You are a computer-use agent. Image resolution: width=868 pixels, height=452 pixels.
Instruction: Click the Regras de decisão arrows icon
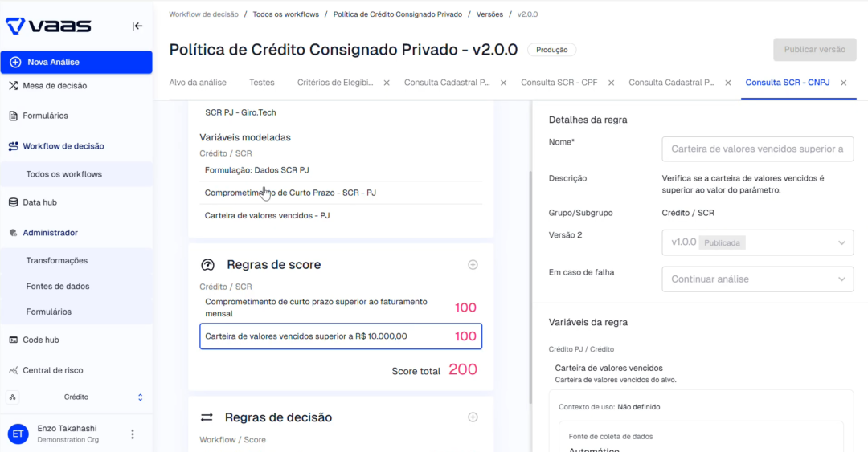[207, 417]
